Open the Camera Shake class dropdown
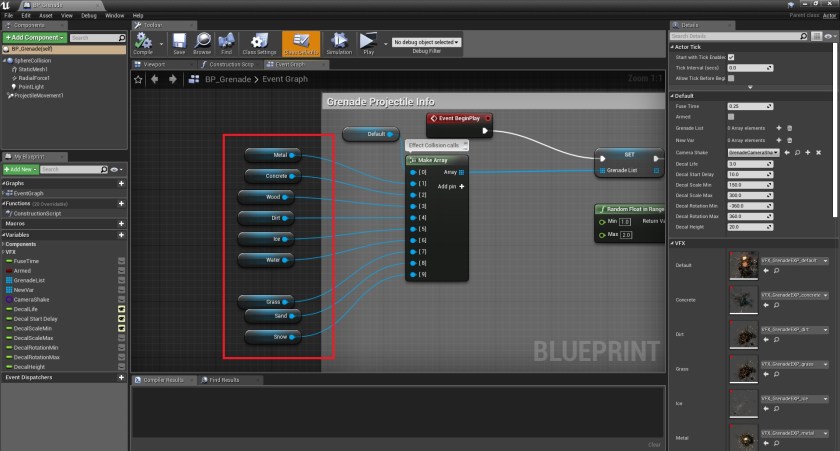840x451 pixels. click(x=752, y=152)
